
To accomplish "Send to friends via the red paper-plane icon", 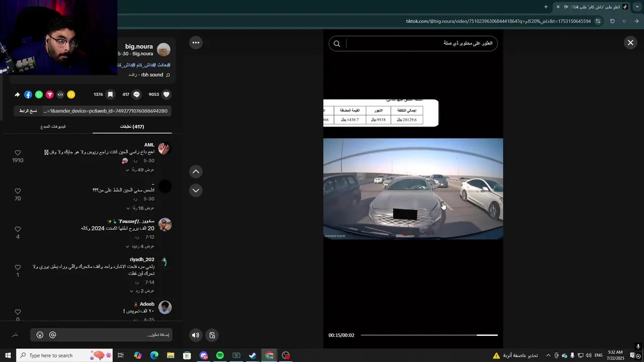I will 50,95.
